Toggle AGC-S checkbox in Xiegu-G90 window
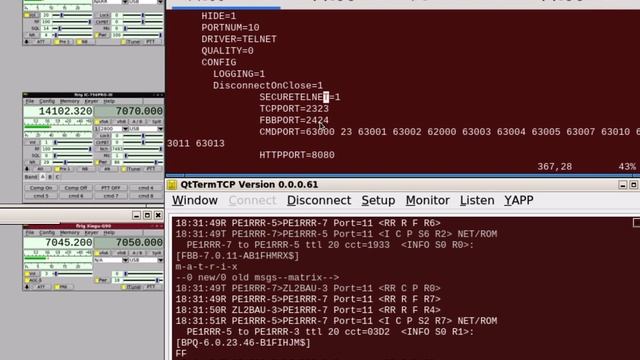The height and width of the screenshot is (360, 640). pos(33,280)
